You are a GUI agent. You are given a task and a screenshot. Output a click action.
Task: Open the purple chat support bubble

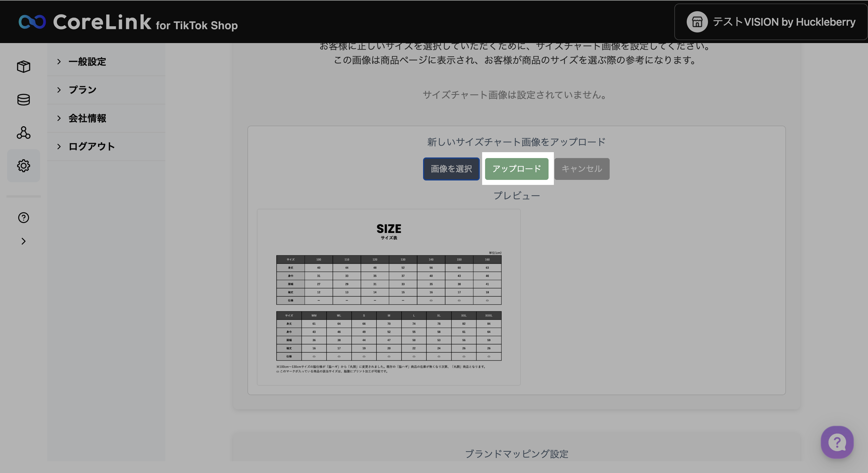837,442
